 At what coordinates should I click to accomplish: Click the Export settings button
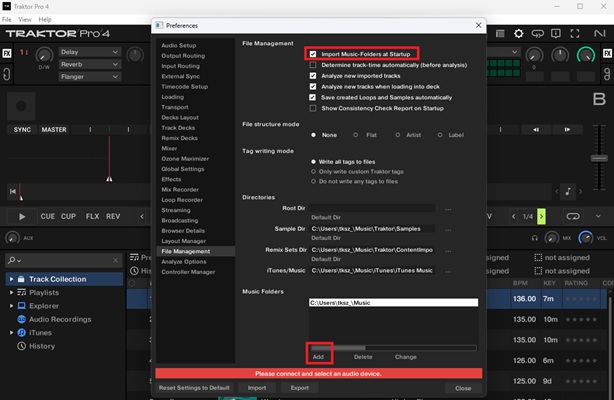click(x=300, y=388)
